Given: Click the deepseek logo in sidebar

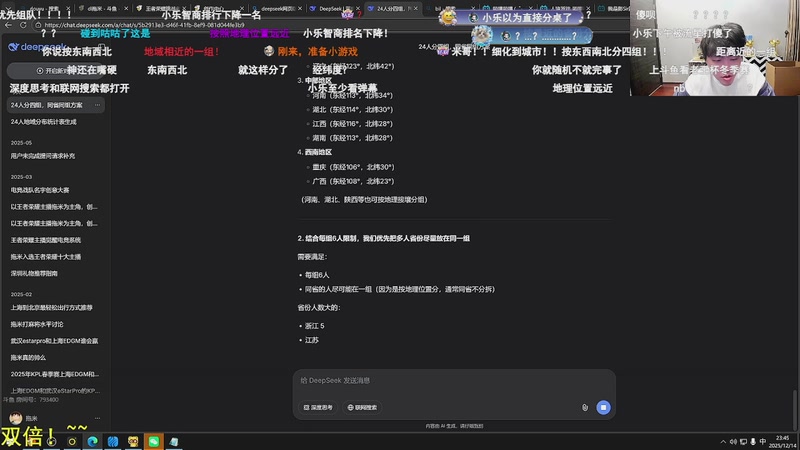Looking at the screenshot, I should tap(37, 47).
